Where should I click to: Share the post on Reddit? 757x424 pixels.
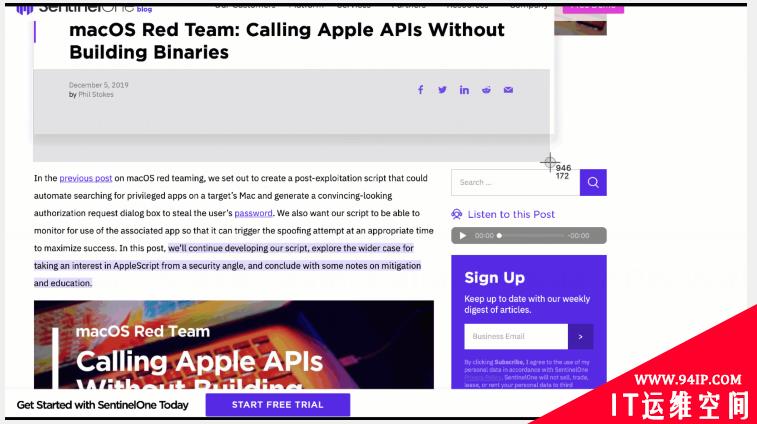[x=486, y=90]
